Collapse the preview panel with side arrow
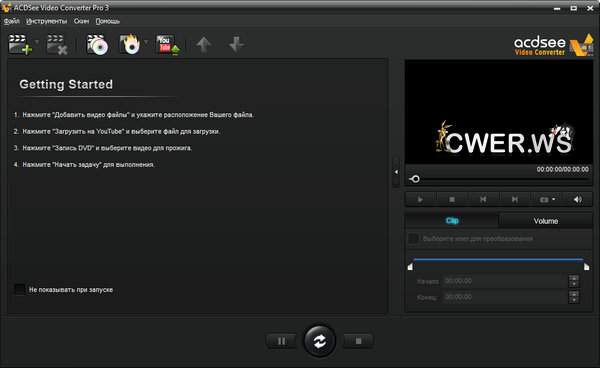Image resolution: width=600 pixels, height=368 pixels. tap(396, 172)
